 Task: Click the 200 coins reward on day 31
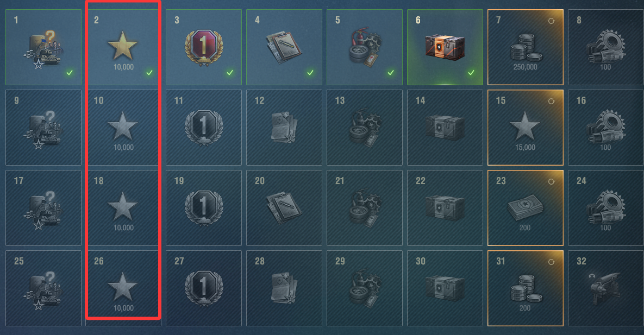(x=526, y=292)
